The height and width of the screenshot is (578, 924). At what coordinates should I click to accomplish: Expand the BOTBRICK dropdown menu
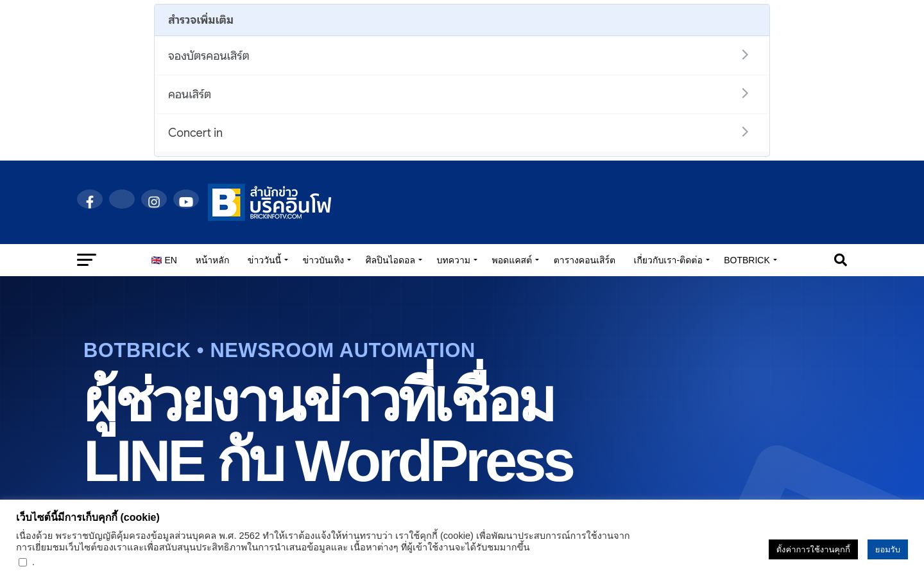point(750,260)
